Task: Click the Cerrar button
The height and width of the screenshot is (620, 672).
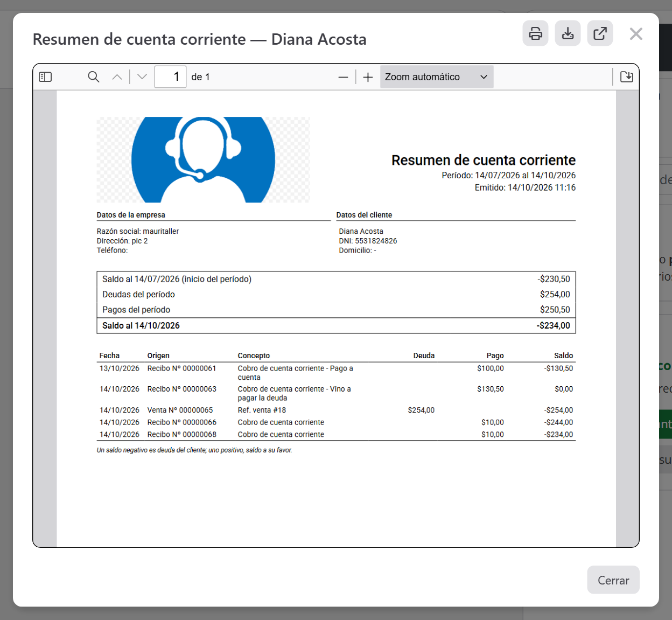Action: (613, 580)
